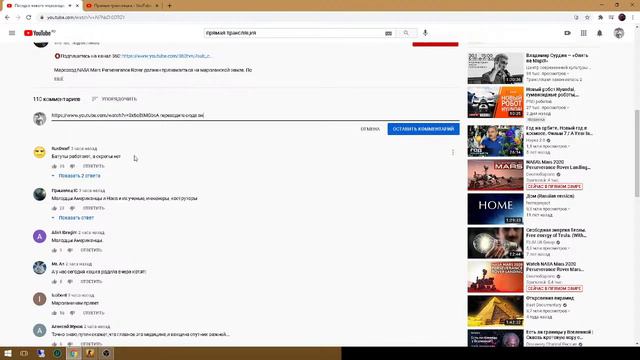The image size is (640, 360).
Task: Bookmark this page with star icon
Action: pyautogui.click(x=587, y=17)
